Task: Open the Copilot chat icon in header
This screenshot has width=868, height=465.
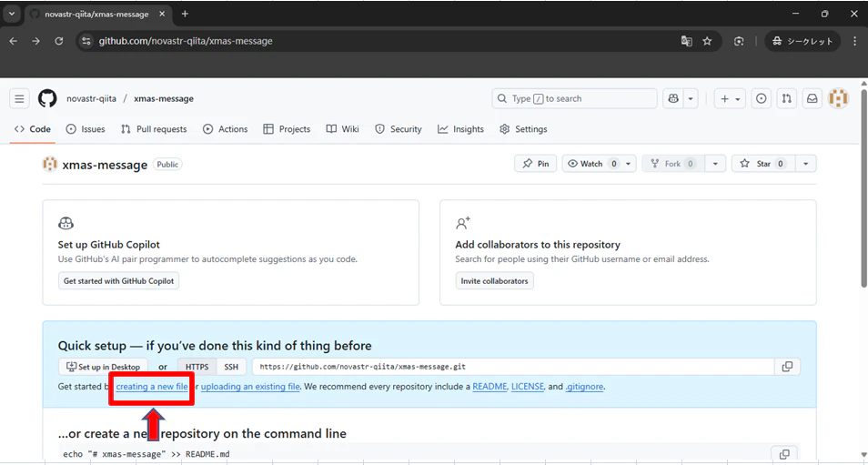Action: [673, 99]
